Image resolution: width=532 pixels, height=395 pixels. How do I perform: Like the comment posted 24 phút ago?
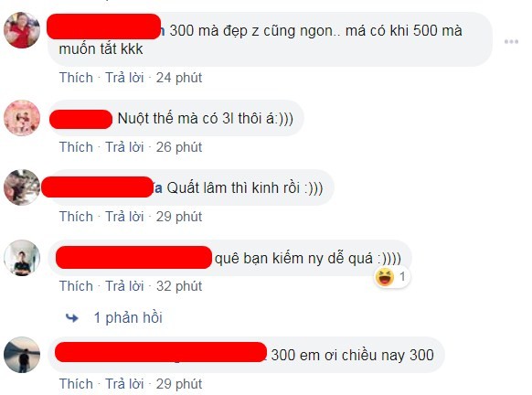76,78
